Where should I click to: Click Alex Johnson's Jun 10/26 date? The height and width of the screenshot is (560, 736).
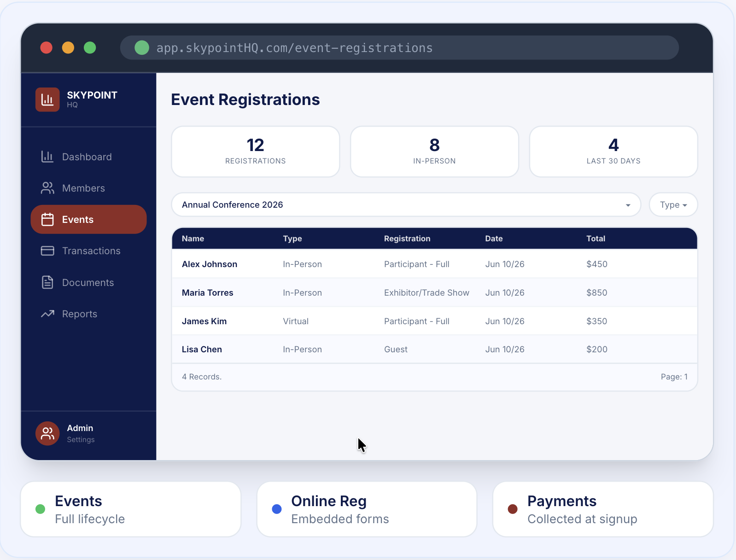click(x=505, y=264)
